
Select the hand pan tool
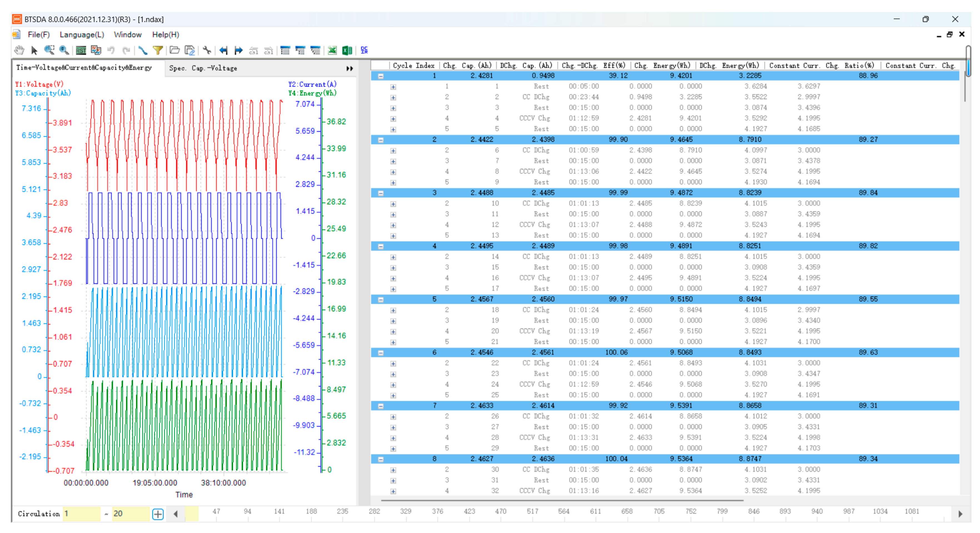coord(19,50)
